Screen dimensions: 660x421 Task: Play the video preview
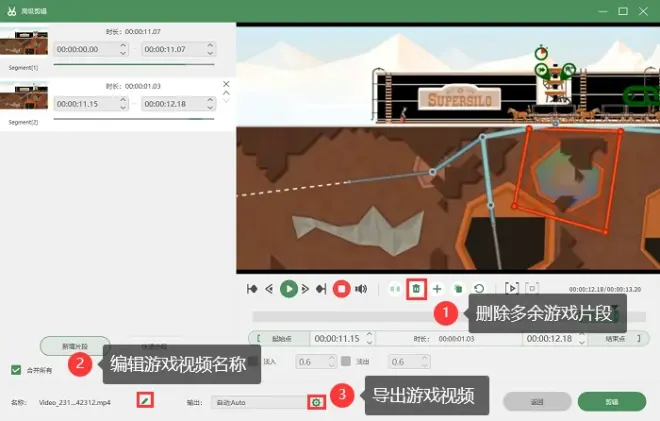tap(289, 289)
